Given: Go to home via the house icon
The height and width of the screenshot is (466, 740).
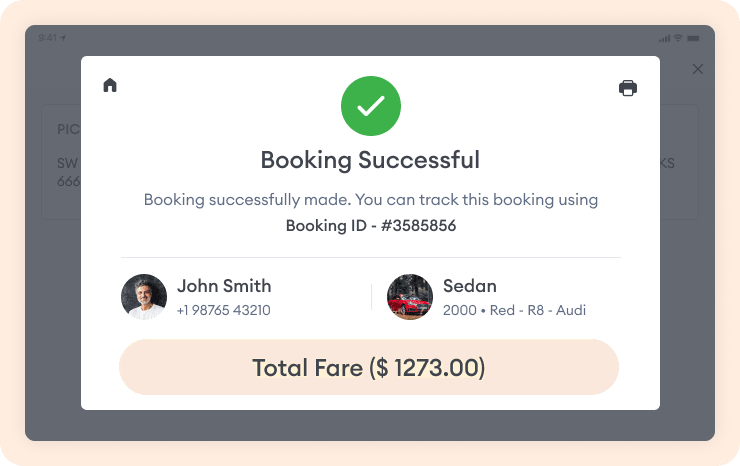Looking at the screenshot, I should 110,85.
